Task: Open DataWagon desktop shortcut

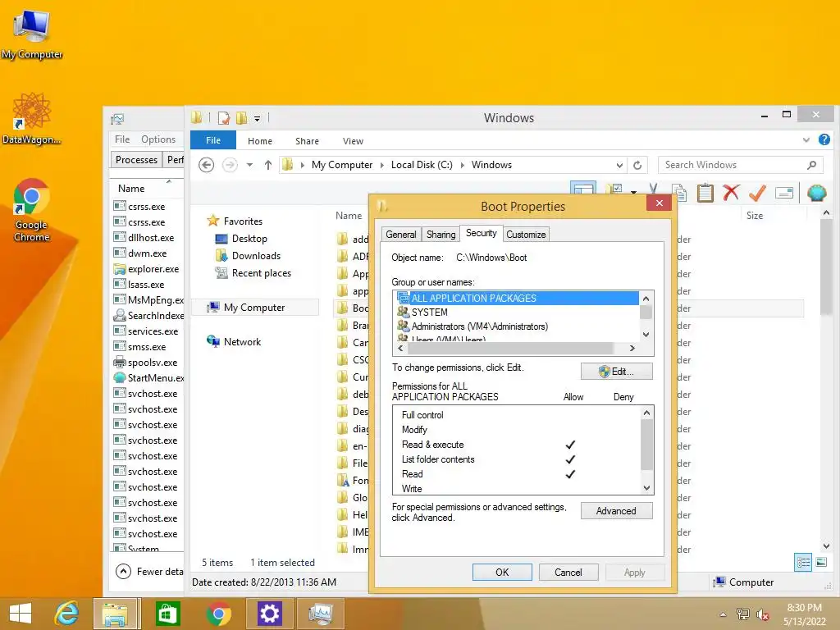Action: (x=32, y=118)
